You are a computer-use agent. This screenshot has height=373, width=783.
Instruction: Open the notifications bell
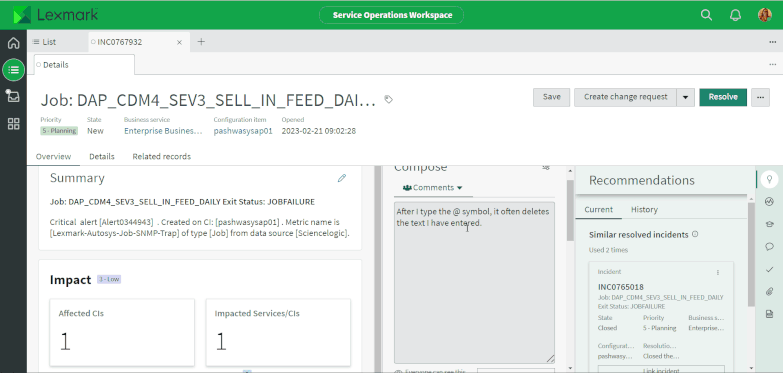[x=735, y=15]
